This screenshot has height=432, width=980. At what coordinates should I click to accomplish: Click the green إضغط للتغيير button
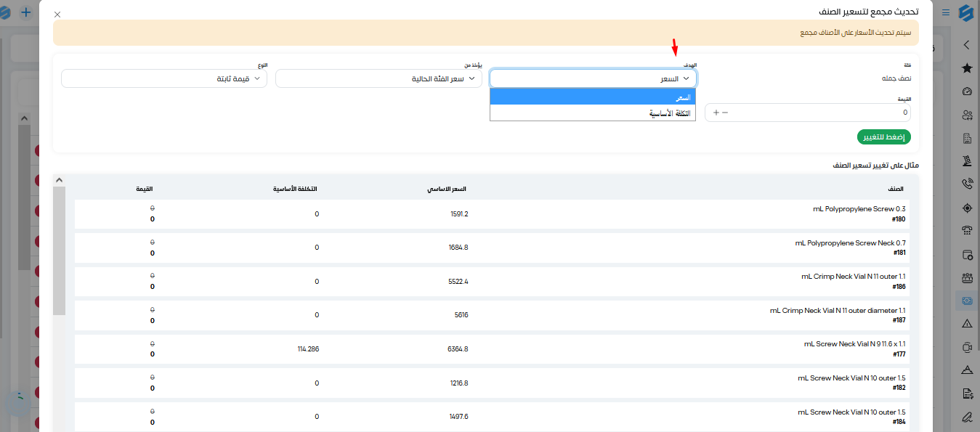[884, 137]
